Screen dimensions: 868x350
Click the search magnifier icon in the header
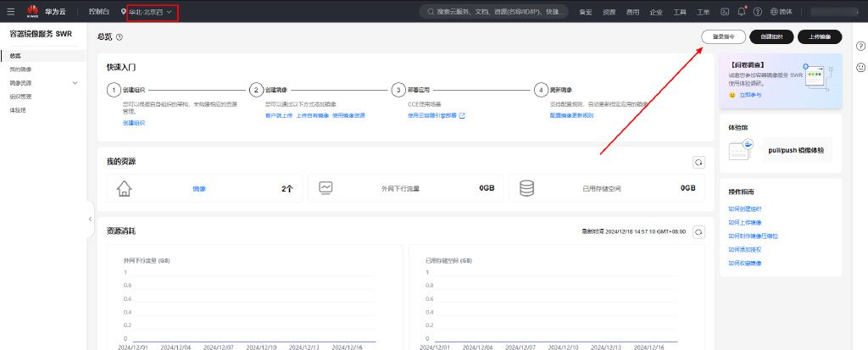tap(430, 11)
